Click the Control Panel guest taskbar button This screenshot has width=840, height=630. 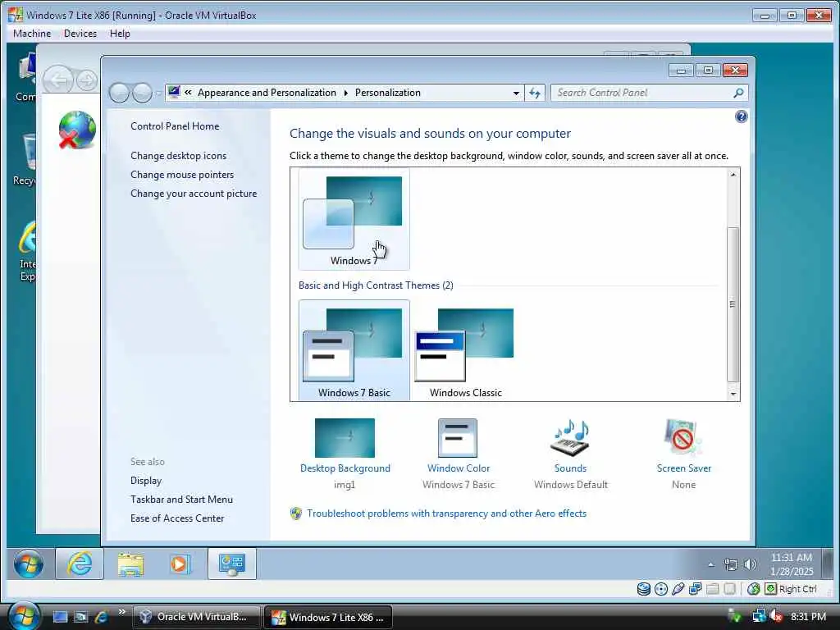point(231,564)
